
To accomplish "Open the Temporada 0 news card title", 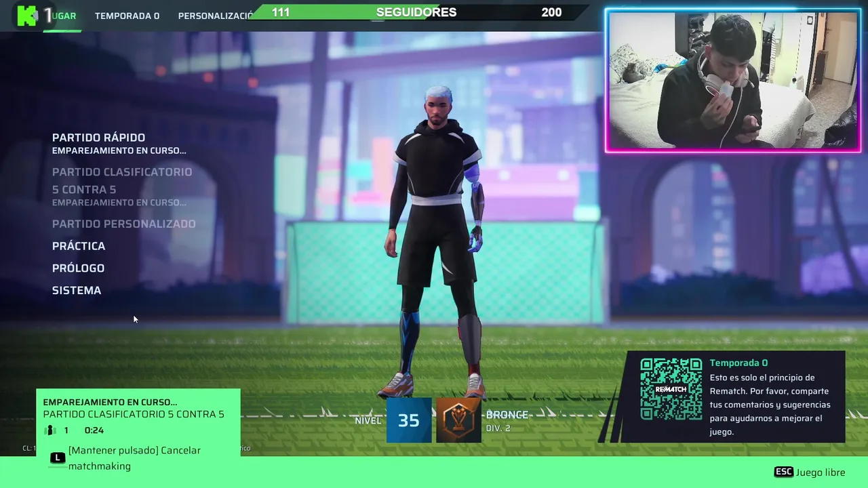I will tap(738, 363).
